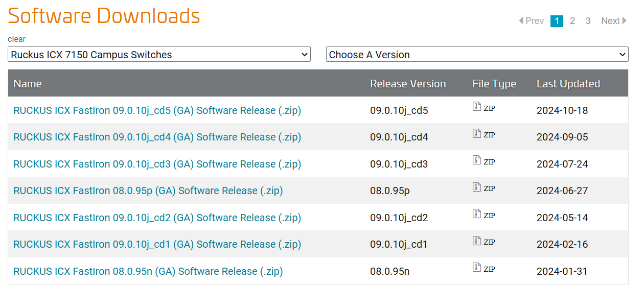Image resolution: width=644 pixels, height=285 pixels.
Task: Click release version cell 09.0.10j_cd5
Action: [399, 110]
